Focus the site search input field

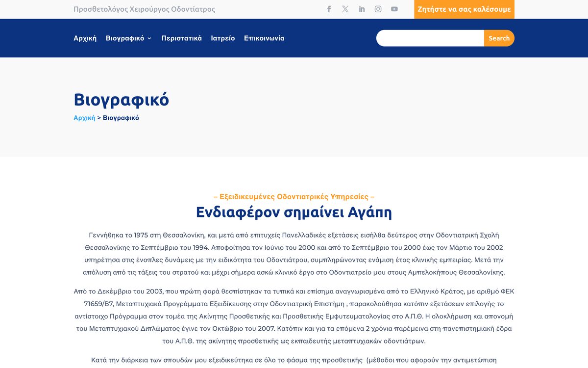point(430,38)
